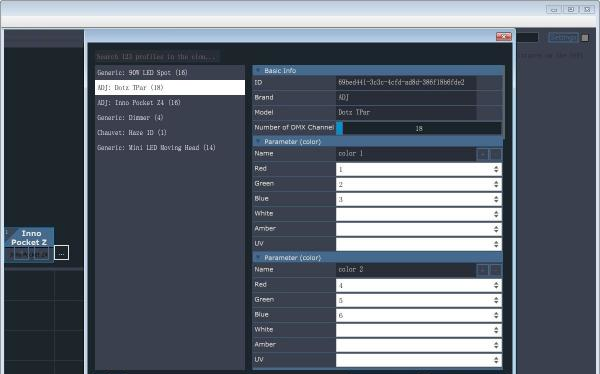Select 'Chauvet: Haze ID (1)' profile
The width and height of the screenshot is (600, 374).
coord(170,132)
